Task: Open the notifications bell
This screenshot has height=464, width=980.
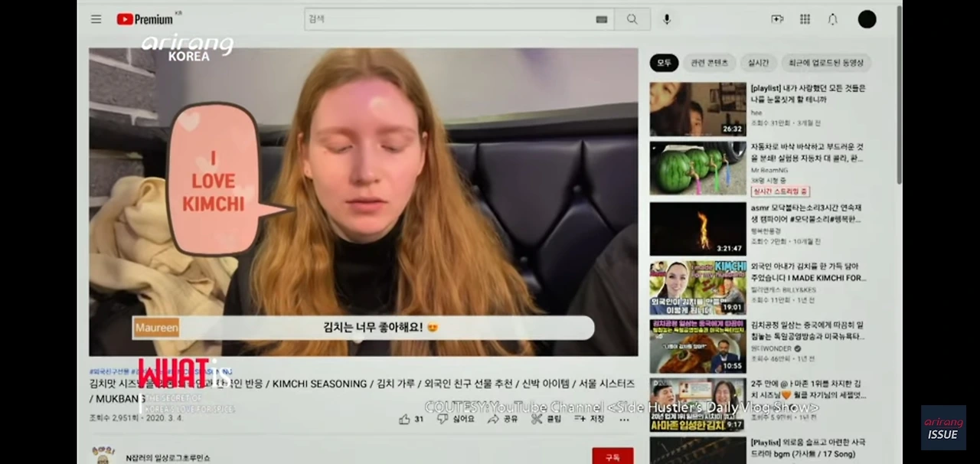Action: tap(832, 19)
